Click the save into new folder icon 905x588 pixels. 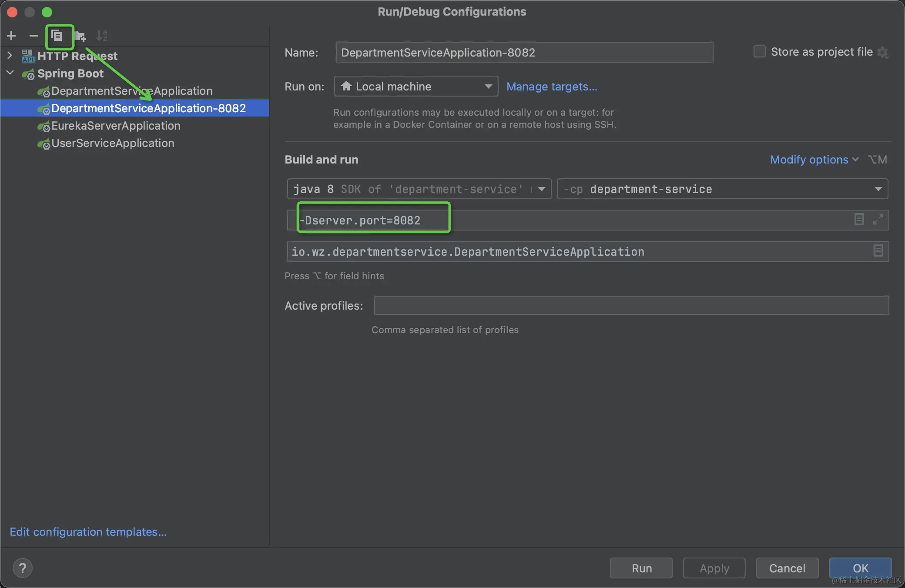pos(80,36)
